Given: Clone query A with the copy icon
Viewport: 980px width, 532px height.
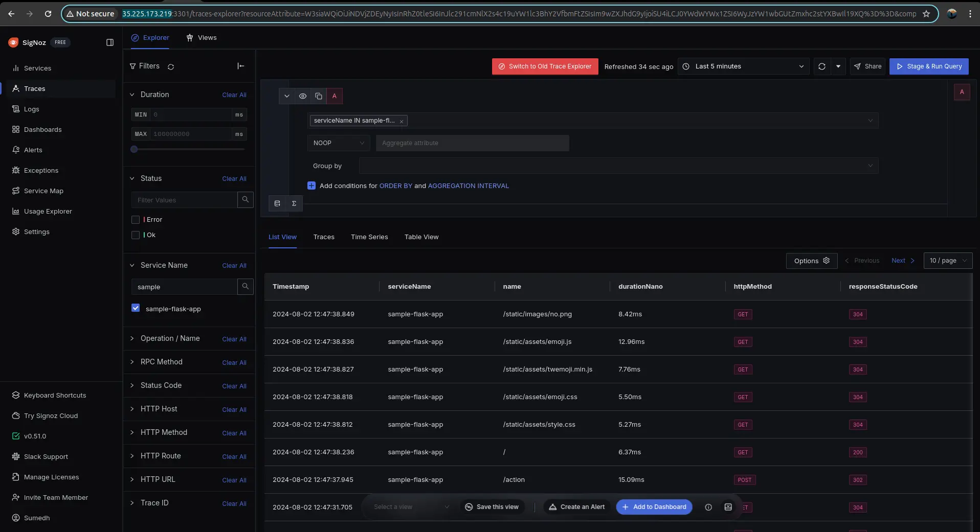Looking at the screenshot, I should tap(319, 96).
